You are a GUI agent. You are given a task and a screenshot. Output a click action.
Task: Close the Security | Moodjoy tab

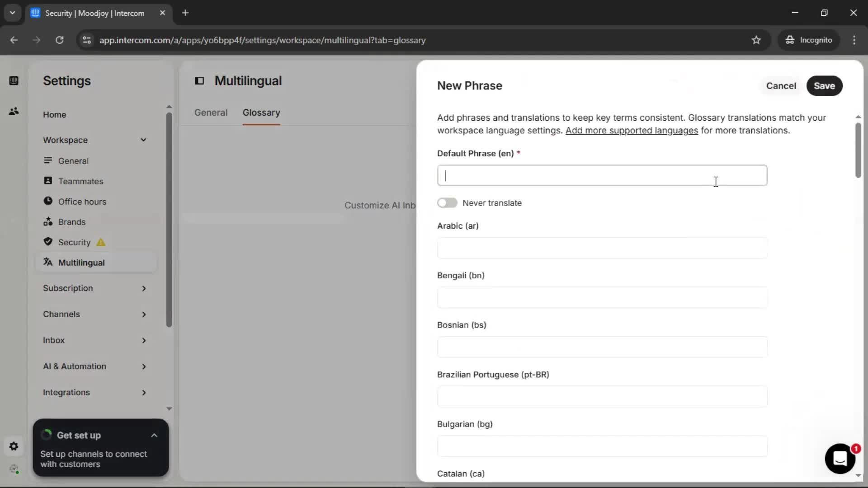click(162, 13)
